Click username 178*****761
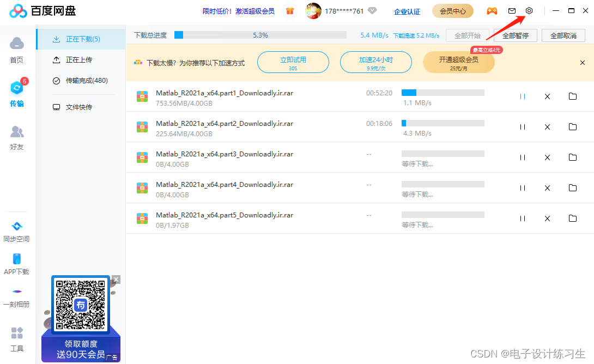Viewport: 594px width, 364px height. (x=344, y=11)
